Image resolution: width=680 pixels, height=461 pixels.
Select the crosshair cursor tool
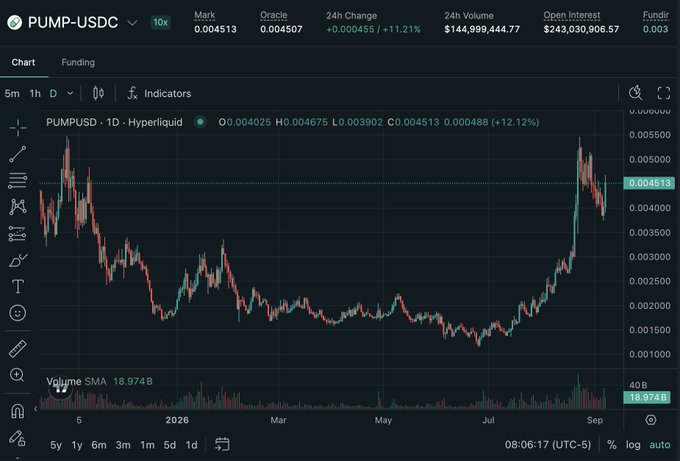pyautogui.click(x=18, y=128)
